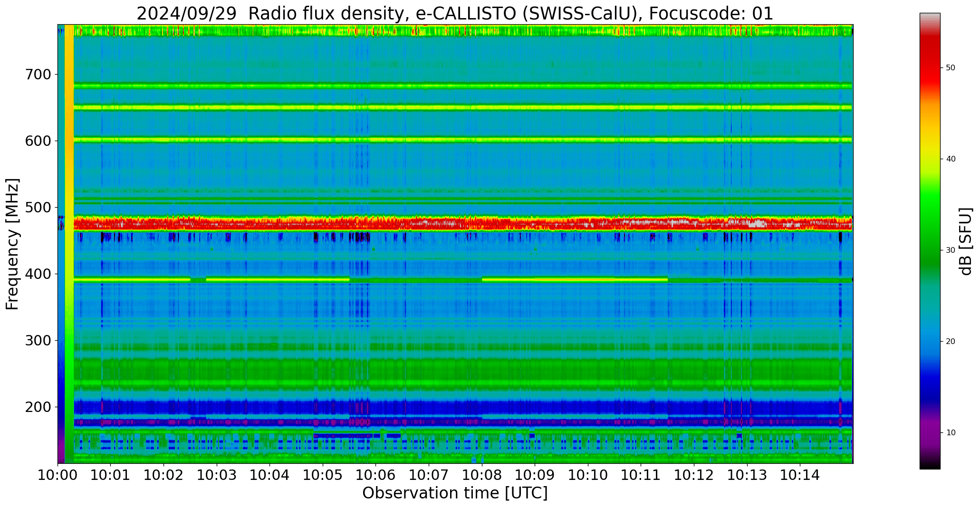This screenshot has height=507, width=980.
Task: Click the purple band near 180 MHz
Action: (463, 421)
